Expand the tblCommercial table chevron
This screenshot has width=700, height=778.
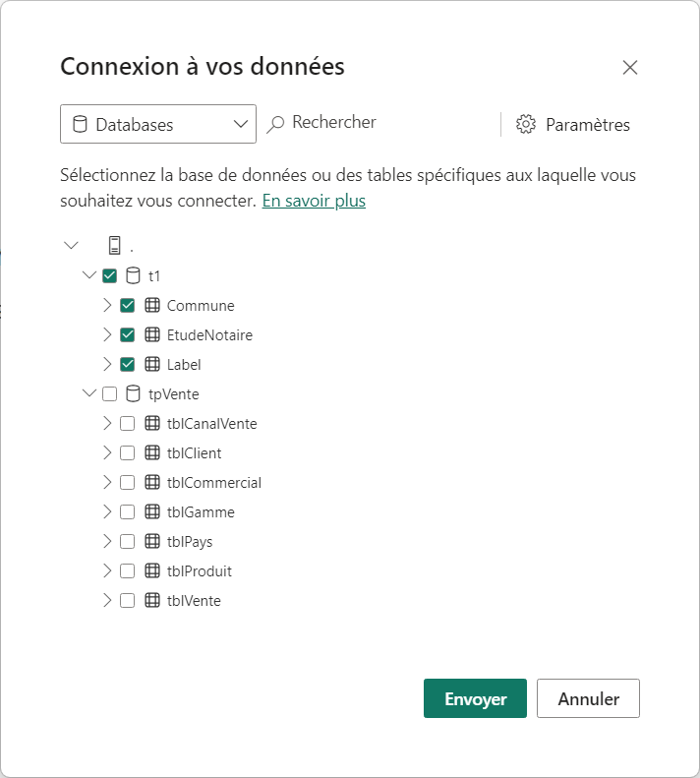click(x=107, y=482)
